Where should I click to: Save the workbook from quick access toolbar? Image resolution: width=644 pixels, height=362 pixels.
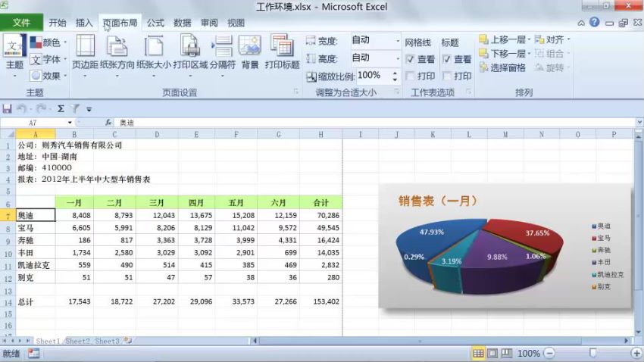pyautogui.click(x=7, y=109)
